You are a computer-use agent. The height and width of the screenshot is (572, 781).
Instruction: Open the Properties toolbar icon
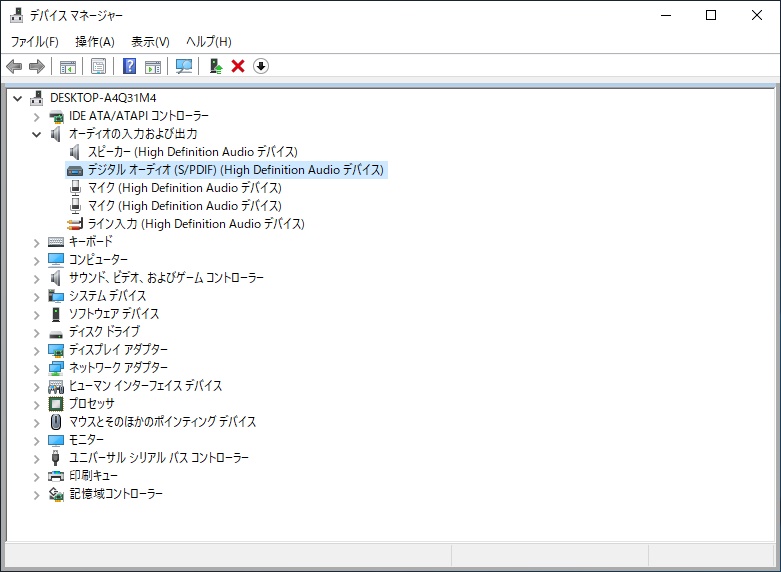[99, 66]
